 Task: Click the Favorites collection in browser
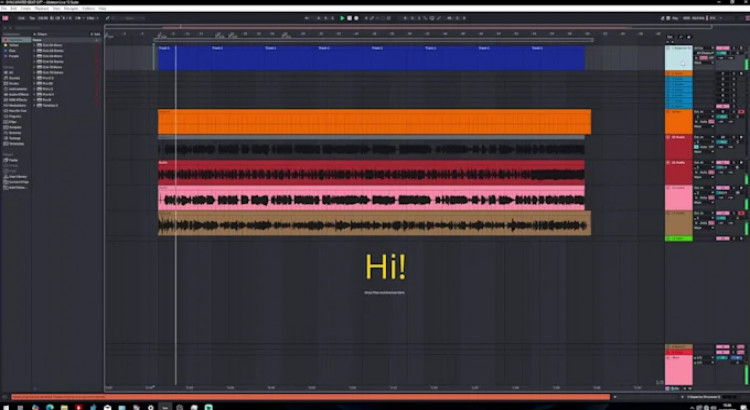pyautogui.click(x=14, y=39)
